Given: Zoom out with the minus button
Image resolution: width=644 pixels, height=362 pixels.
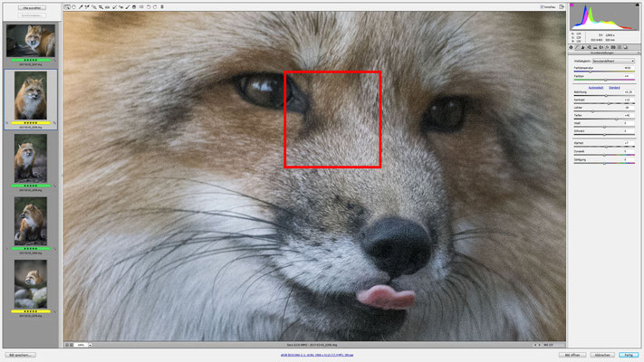Looking at the screenshot, I should click(67, 345).
